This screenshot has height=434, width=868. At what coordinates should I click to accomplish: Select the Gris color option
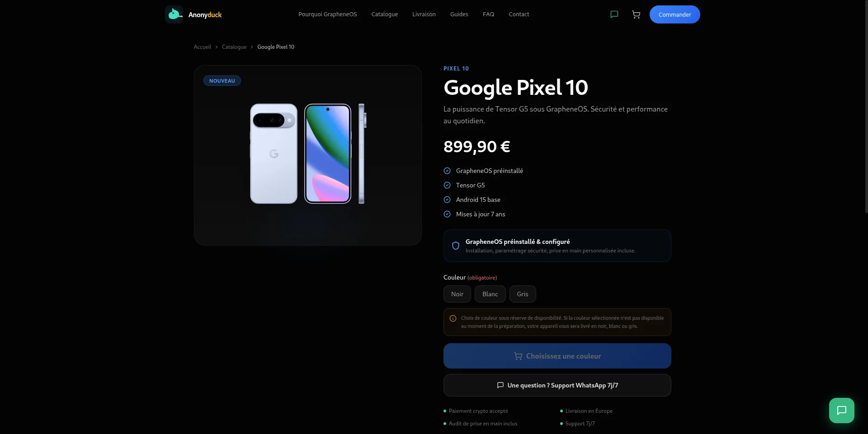(x=523, y=294)
